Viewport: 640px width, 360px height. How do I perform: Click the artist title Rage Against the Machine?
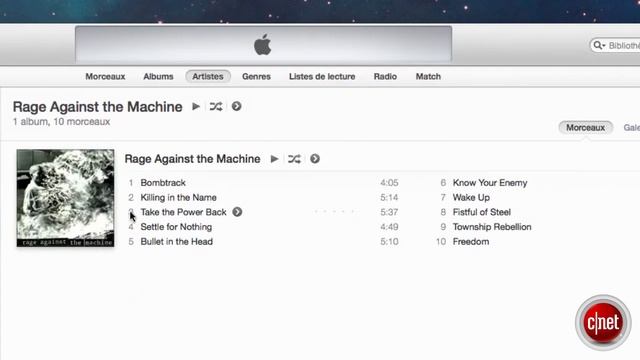click(x=98, y=107)
